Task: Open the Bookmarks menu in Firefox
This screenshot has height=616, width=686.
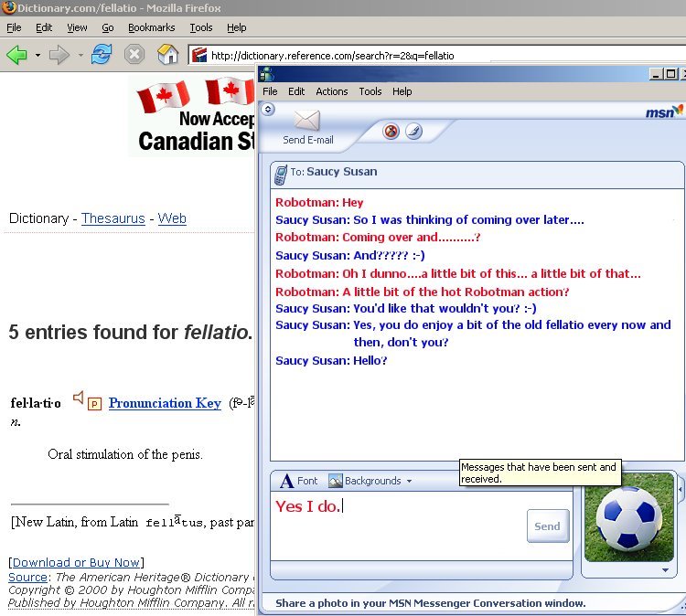Action: click(151, 28)
